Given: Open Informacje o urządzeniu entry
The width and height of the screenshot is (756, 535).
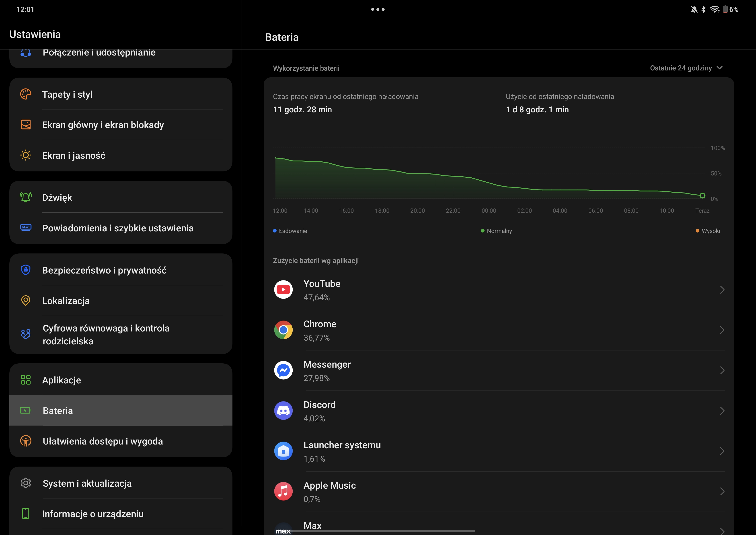Looking at the screenshot, I should 121,514.
